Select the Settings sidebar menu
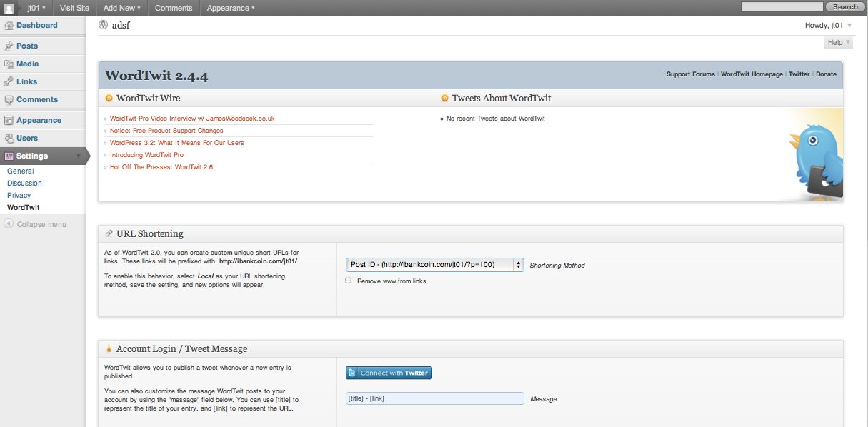Viewport: 868px width, 427px height. [x=43, y=156]
